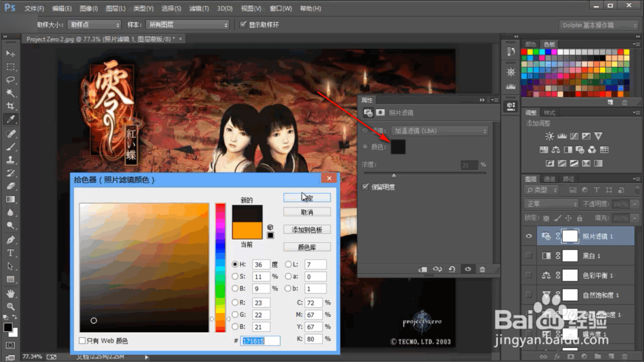Image resolution: width=644 pixels, height=362 pixels.
Task: Hide the 照片滤镜 1 layer
Action: (x=529, y=236)
